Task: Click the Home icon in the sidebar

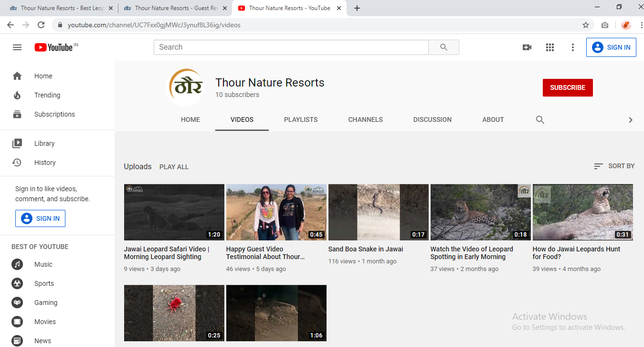Action: tap(17, 76)
